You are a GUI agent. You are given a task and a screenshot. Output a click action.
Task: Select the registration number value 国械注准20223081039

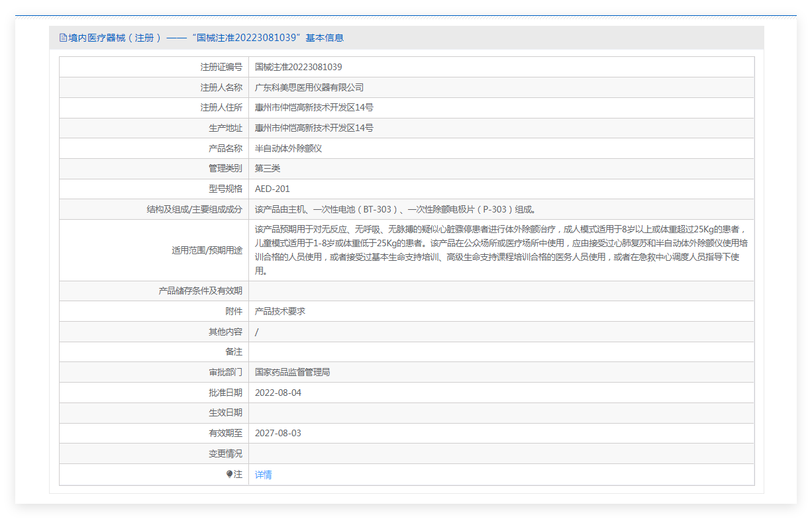coord(299,67)
